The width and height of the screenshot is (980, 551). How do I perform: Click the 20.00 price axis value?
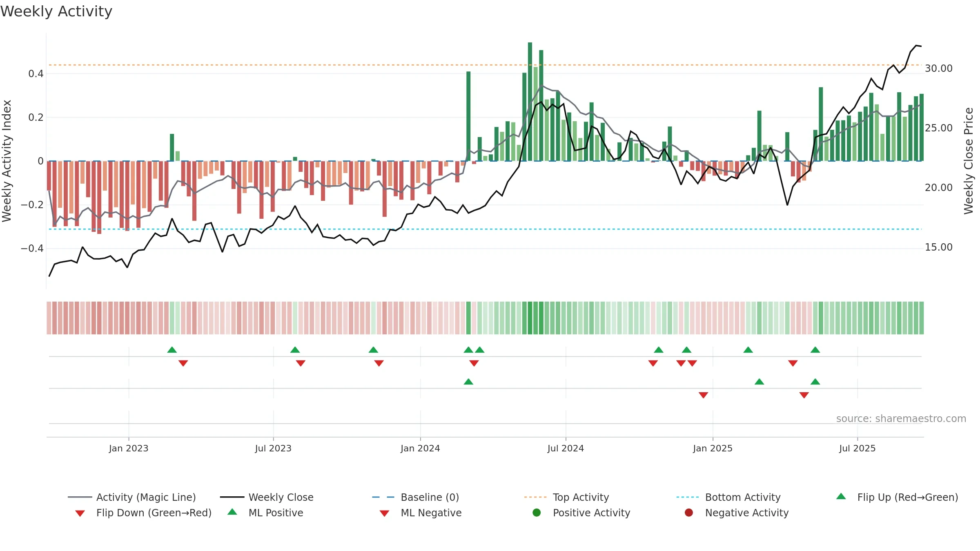[939, 187]
